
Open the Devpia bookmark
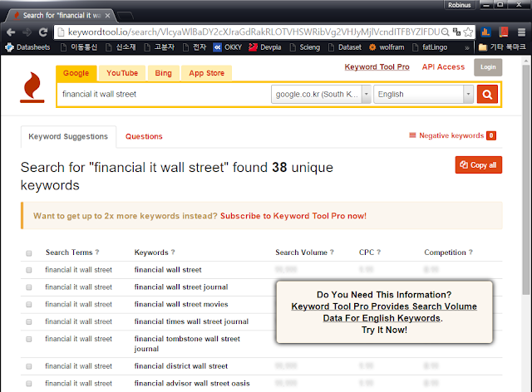(265, 47)
